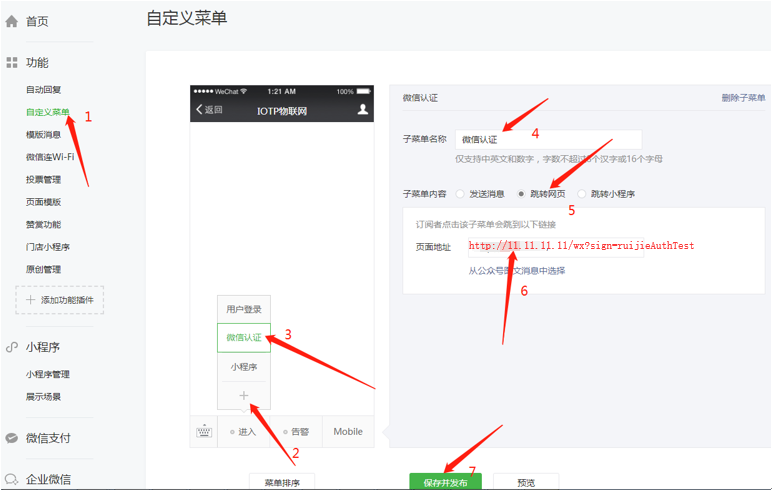Select the 跳转小程序 radio option

click(x=582, y=194)
